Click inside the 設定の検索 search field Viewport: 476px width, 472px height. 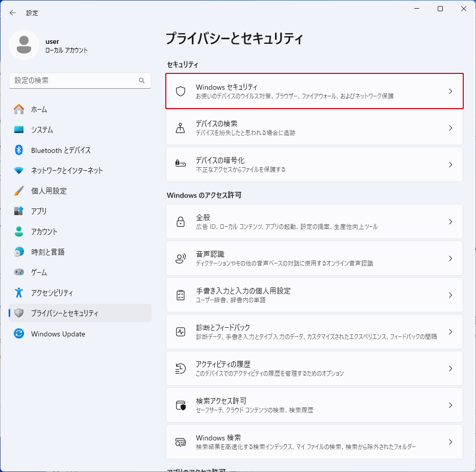pos(80,81)
